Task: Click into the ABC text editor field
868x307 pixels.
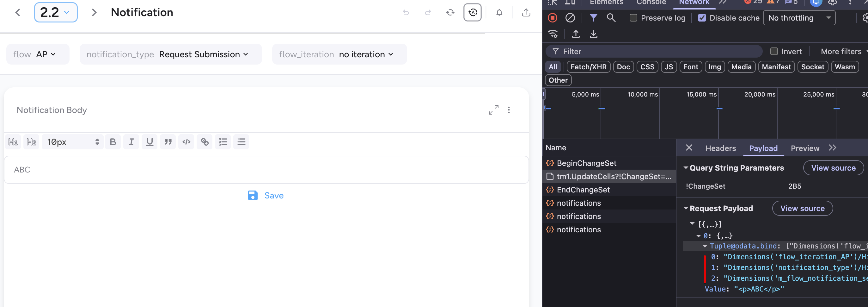Action: [x=266, y=170]
